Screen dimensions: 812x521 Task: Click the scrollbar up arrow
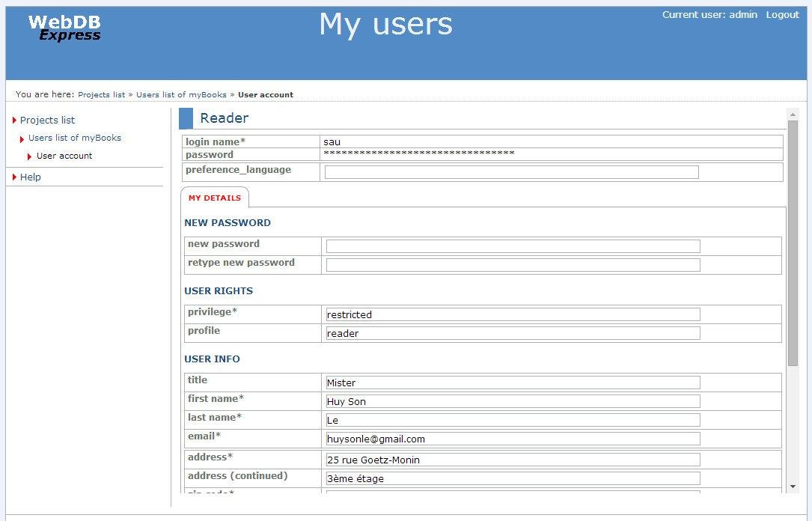tap(793, 115)
